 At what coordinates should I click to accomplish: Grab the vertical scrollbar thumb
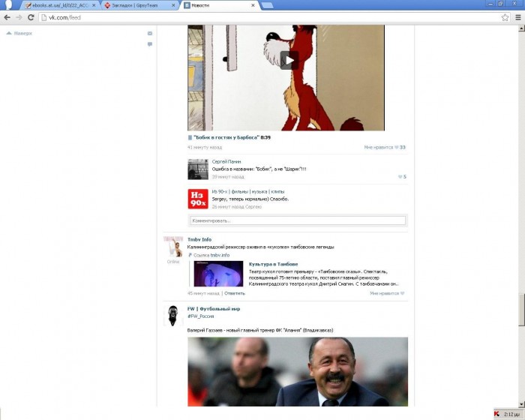point(522,310)
